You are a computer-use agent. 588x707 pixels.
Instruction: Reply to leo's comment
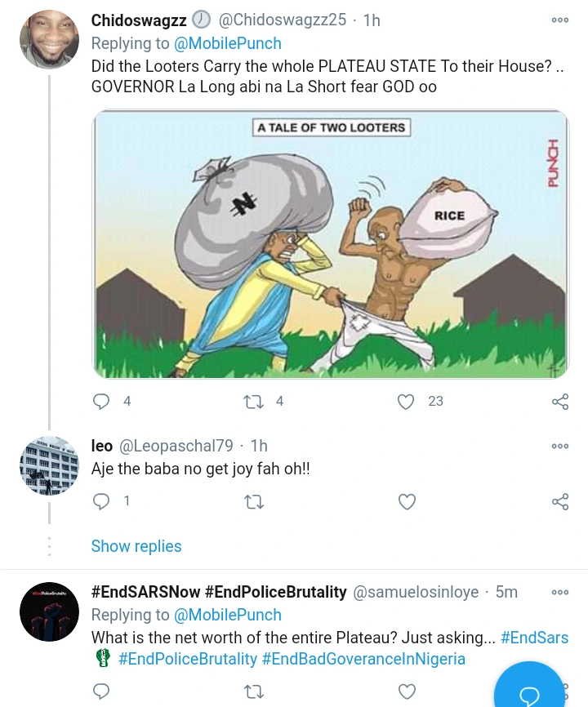point(101,501)
